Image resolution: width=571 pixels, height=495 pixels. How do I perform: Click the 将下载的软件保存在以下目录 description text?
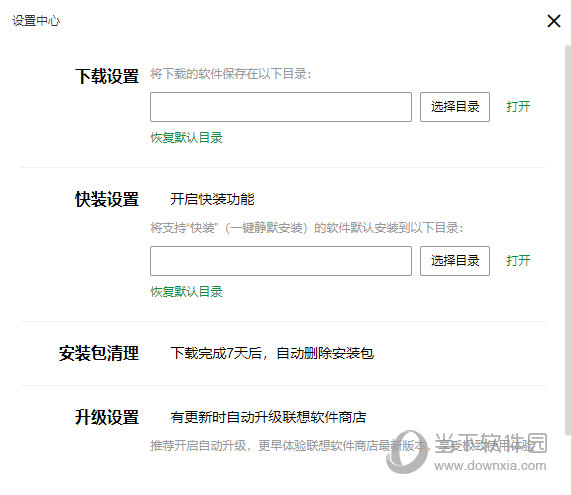(x=231, y=74)
